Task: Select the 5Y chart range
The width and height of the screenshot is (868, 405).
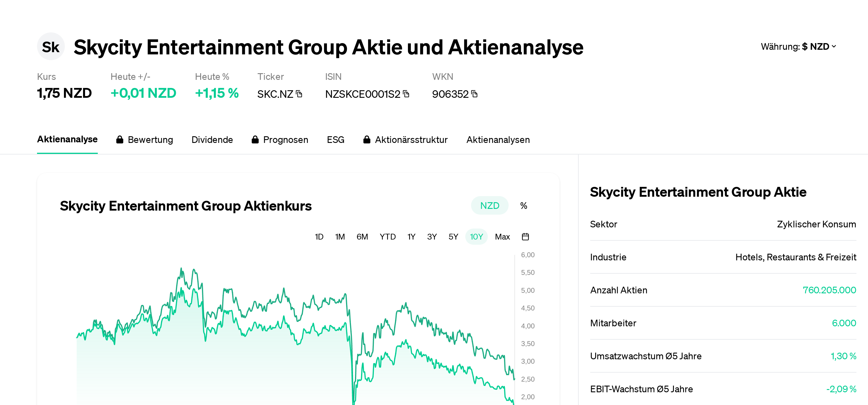Action: (x=453, y=237)
